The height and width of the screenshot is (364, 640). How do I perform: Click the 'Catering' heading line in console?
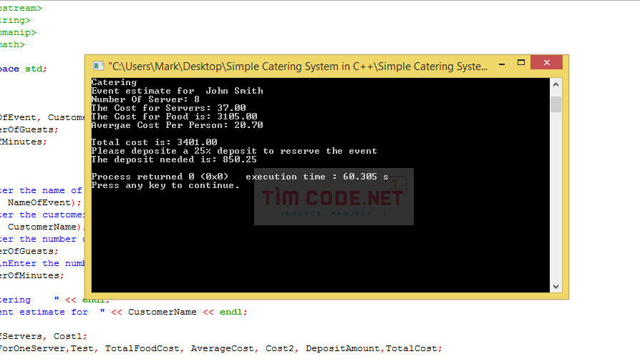tap(114, 82)
